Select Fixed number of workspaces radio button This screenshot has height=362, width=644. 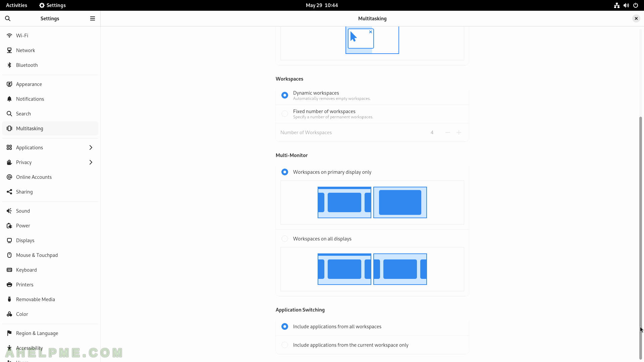tap(285, 114)
